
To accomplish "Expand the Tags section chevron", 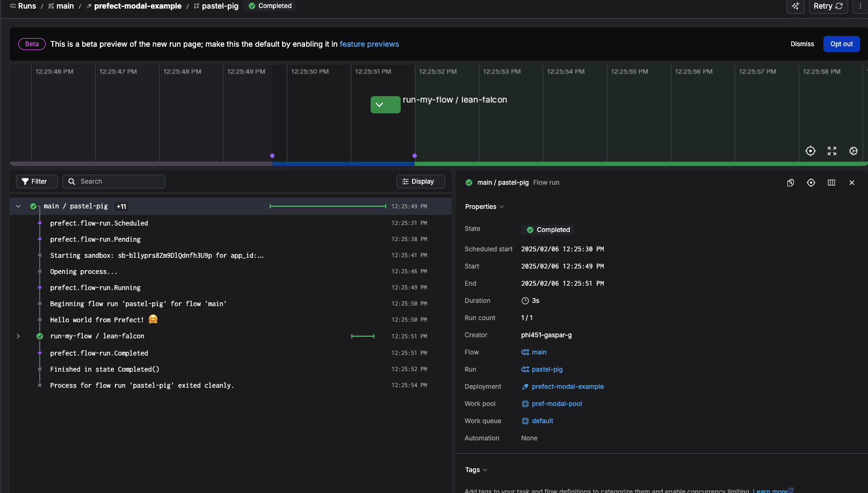I will tap(485, 470).
